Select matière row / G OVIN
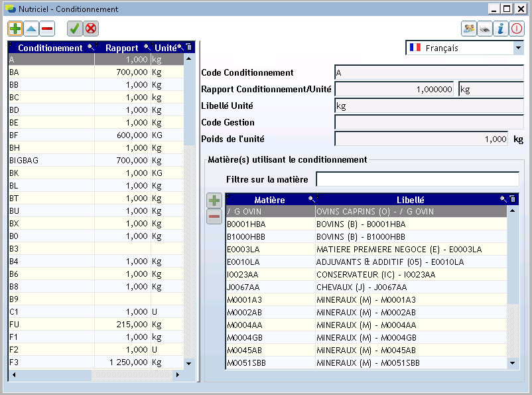 tap(366, 212)
